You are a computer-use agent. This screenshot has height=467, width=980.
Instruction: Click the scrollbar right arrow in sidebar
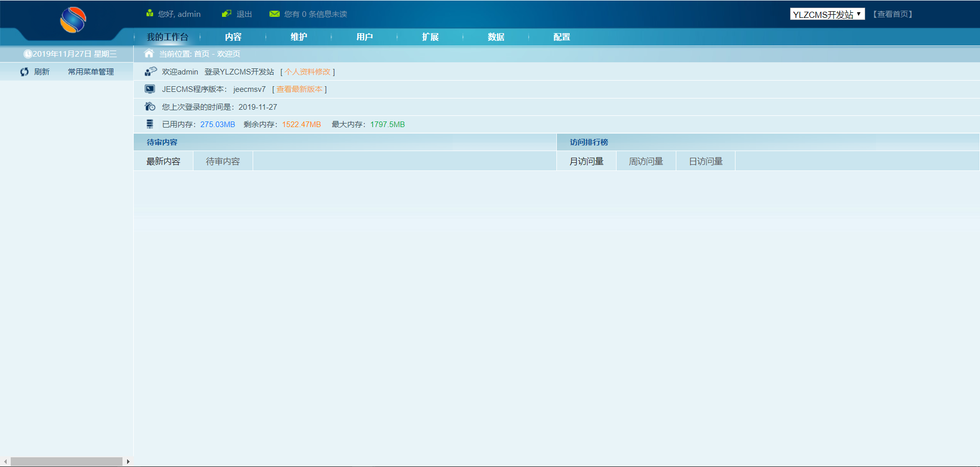128,461
